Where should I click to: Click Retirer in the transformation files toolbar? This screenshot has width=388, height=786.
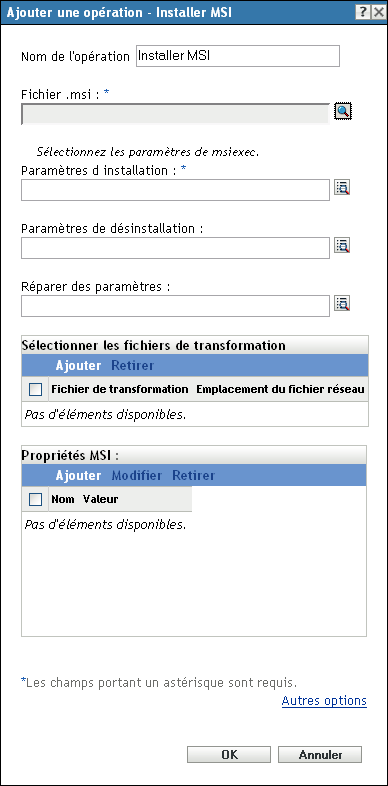(132, 365)
